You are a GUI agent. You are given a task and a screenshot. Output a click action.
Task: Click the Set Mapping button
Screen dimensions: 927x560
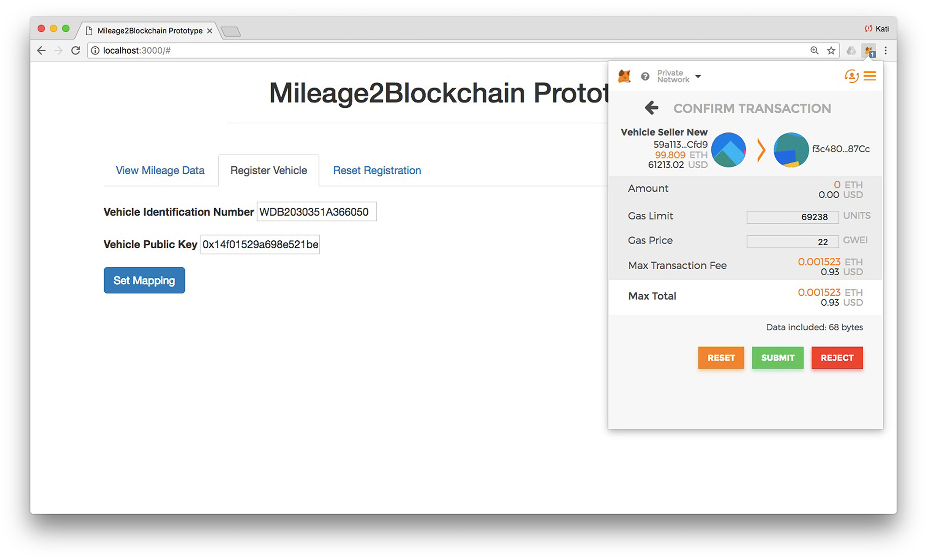click(144, 280)
